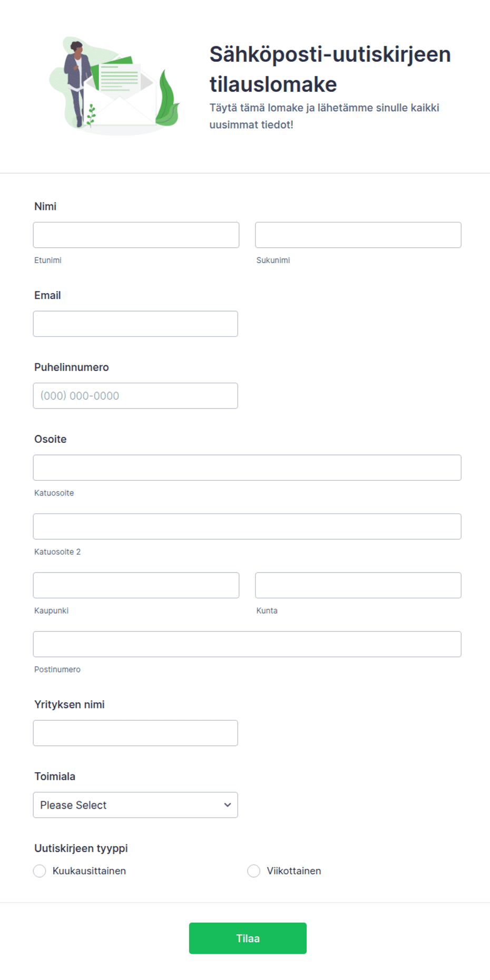Click the Kaupunki city field
Screen dimensions: 490x980
coord(136,585)
